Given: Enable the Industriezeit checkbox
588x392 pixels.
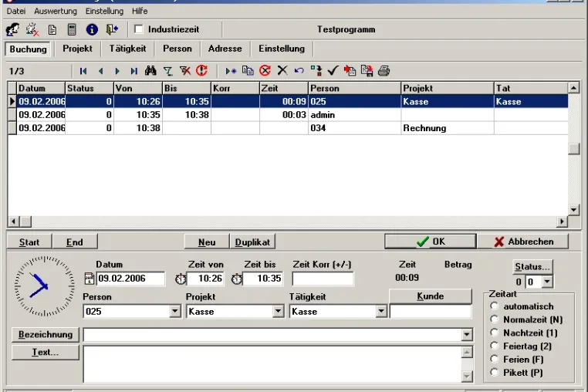Looking at the screenshot, I should click(139, 29).
